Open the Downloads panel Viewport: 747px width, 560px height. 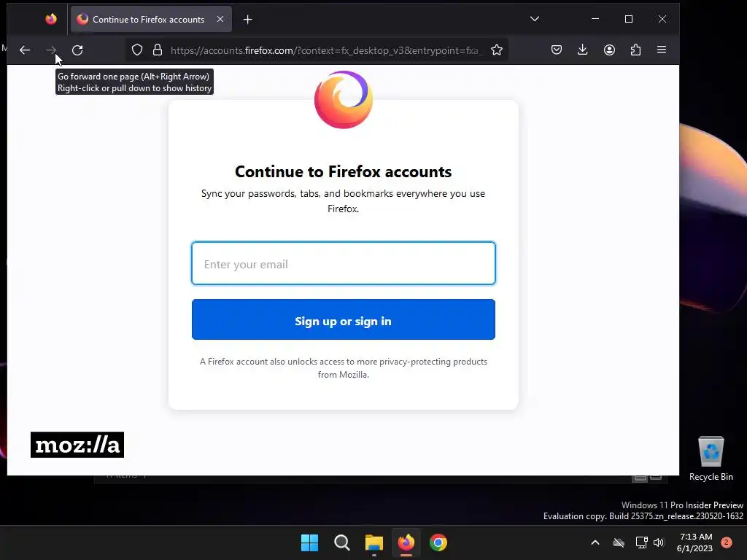[582, 50]
